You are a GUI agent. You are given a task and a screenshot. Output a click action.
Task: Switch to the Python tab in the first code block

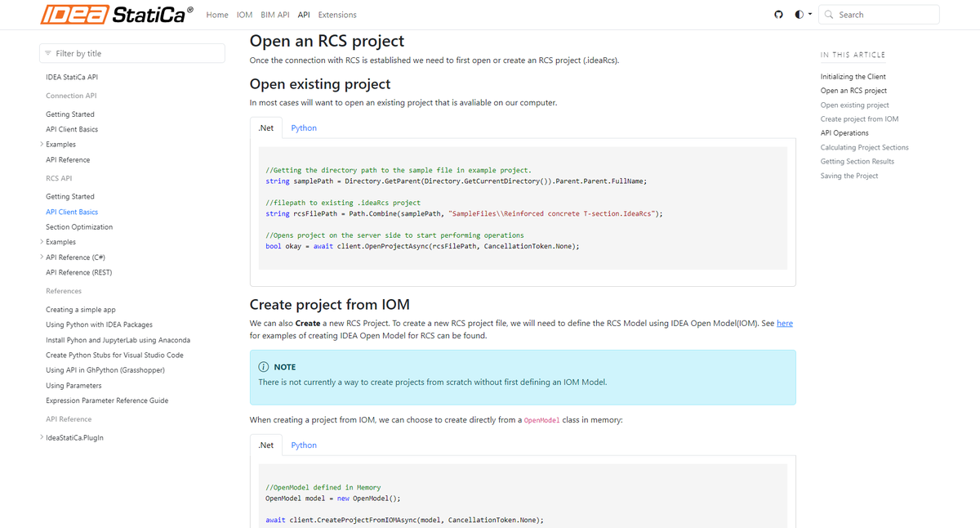click(x=303, y=128)
